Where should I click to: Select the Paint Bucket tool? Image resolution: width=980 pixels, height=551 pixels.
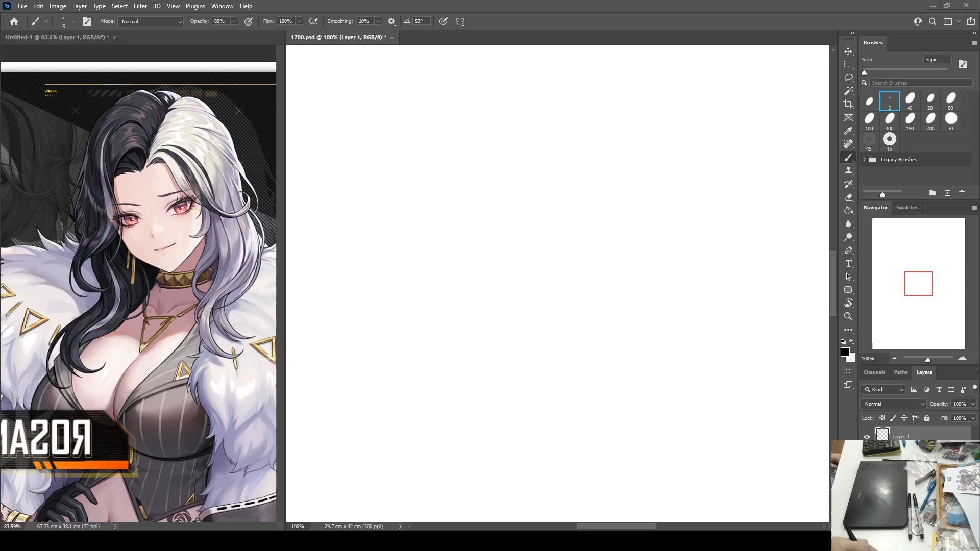point(848,211)
